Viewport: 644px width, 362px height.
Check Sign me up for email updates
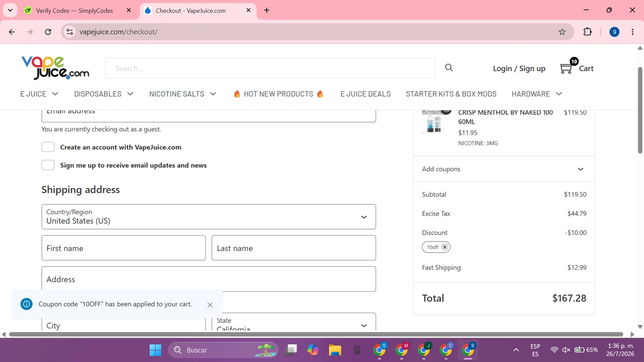48,165
